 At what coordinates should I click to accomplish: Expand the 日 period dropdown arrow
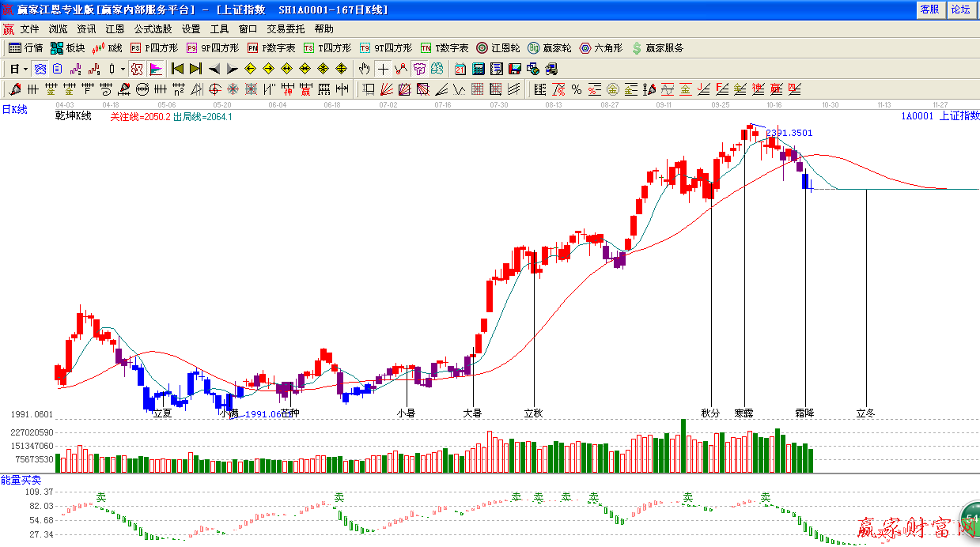coord(25,69)
